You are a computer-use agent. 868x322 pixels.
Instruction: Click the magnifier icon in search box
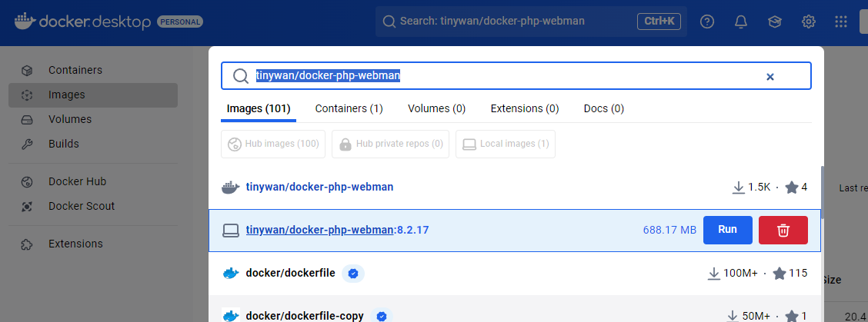click(240, 76)
